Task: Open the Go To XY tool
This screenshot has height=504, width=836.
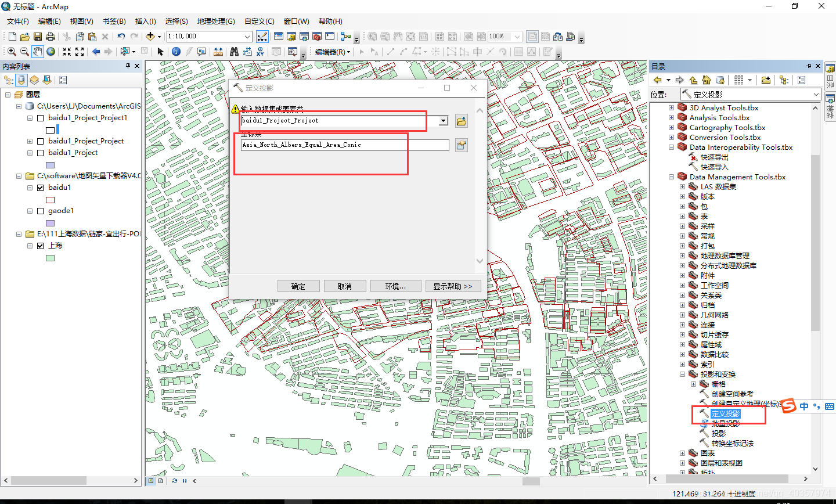Action: [x=260, y=52]
